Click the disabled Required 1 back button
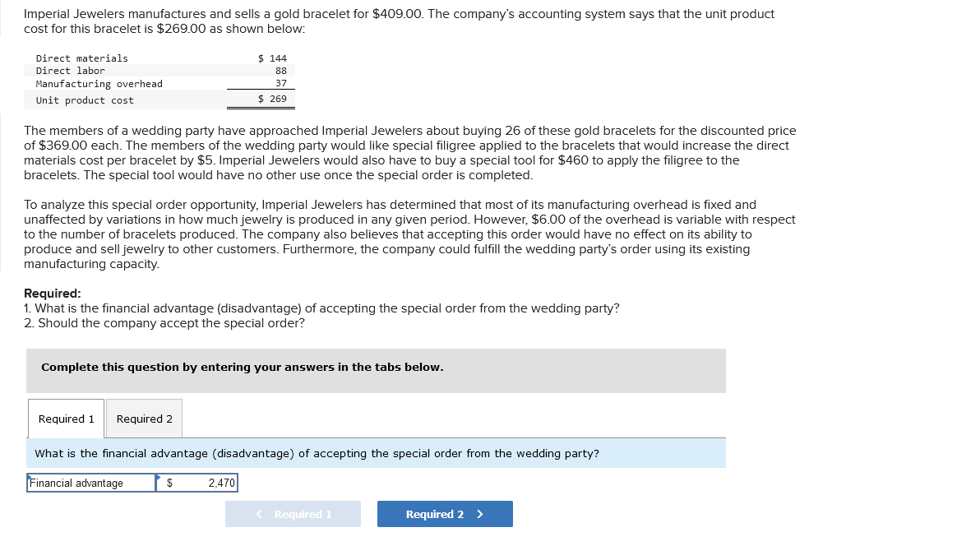 coord(293,514)
